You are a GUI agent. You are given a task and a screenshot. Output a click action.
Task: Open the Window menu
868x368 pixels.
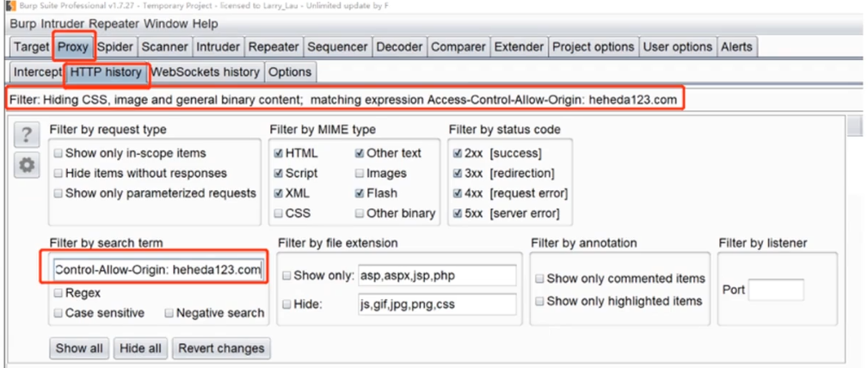pos(167,24)
